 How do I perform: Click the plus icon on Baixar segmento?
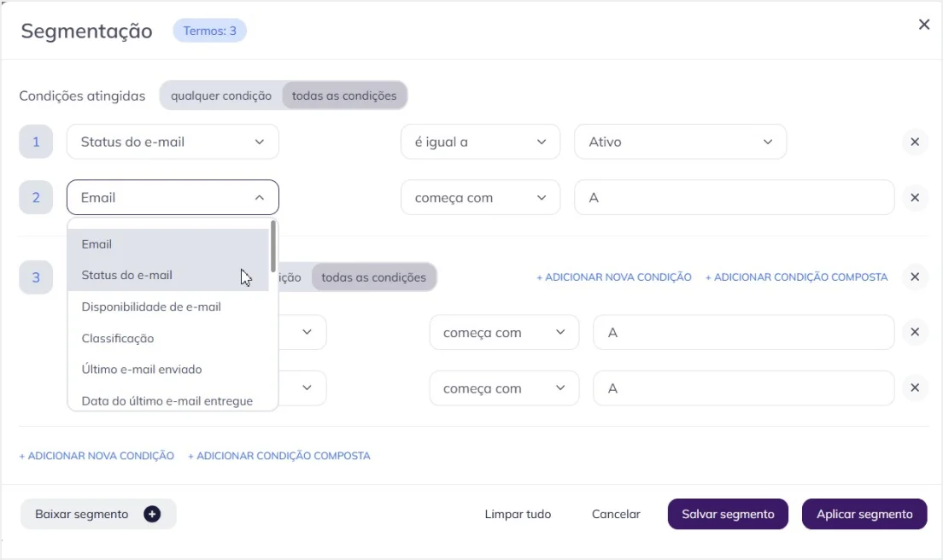(152, 514)
